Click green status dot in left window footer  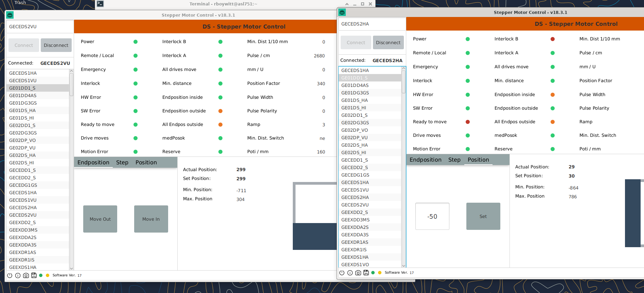pyautogui.click(x=41, y=275)
